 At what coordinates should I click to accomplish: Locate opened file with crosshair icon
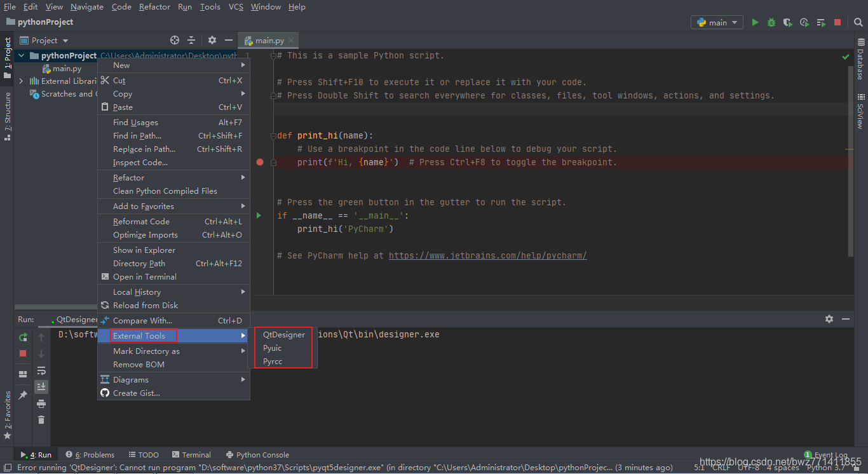pyautogui.click(x=175, y=40)
